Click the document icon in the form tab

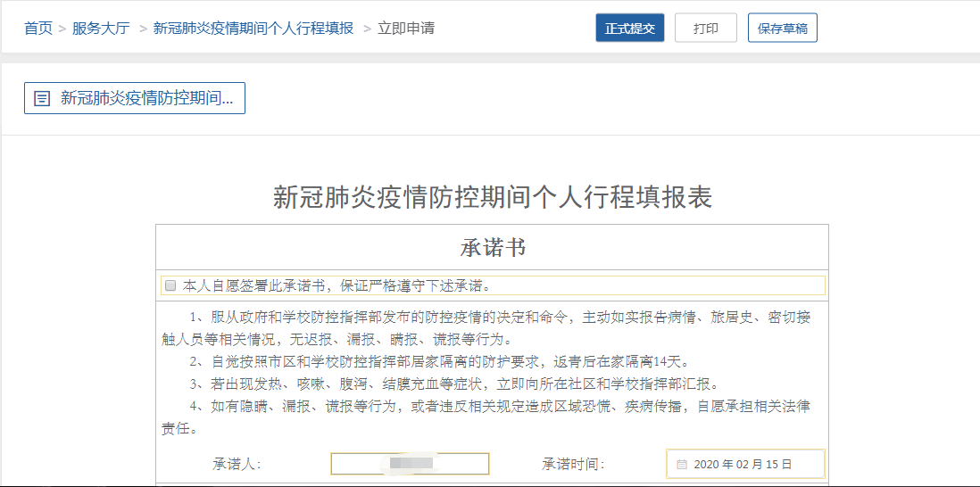[x=41, y=99]
